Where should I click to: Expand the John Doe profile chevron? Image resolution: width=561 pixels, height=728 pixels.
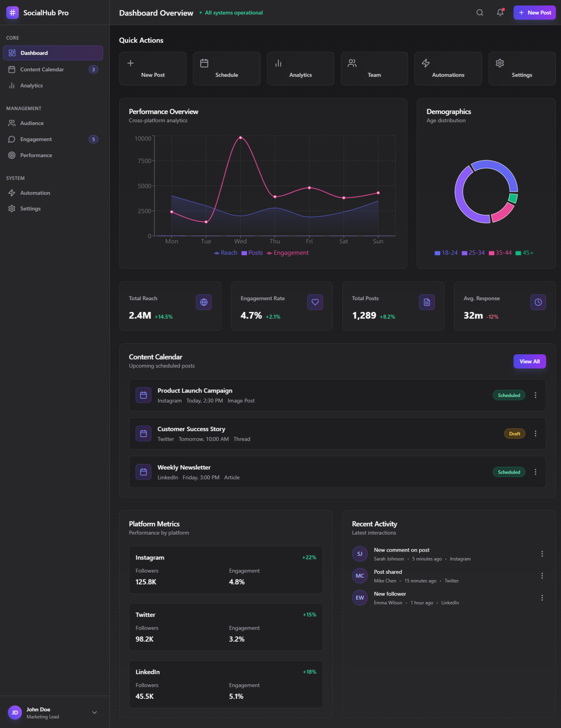[94, 712]
